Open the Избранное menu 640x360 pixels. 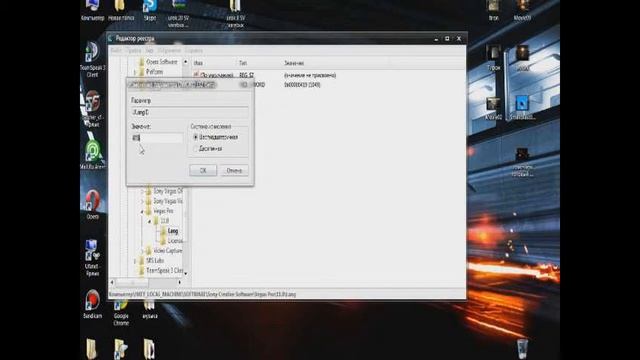coord(169,51)
